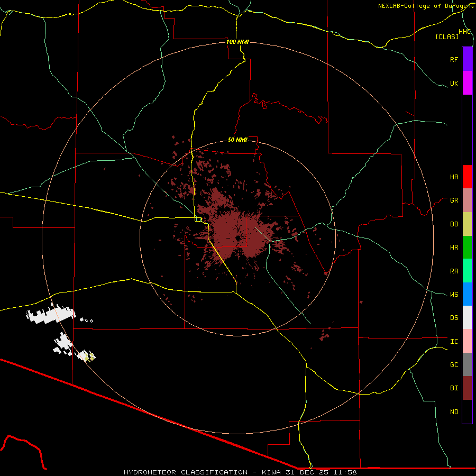Image resolution: width=476 pixels, height=476 pixels.
Task: Click the "UK" legend label
Action: click(454, 83)
